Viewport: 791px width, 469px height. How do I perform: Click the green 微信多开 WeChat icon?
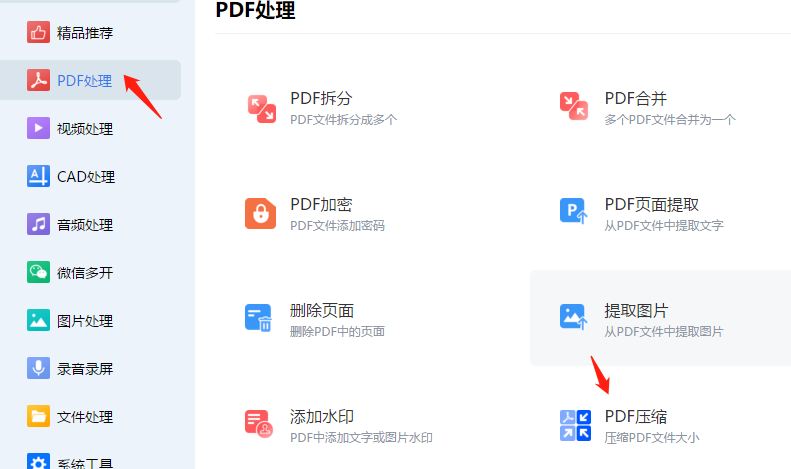[38, 272]
